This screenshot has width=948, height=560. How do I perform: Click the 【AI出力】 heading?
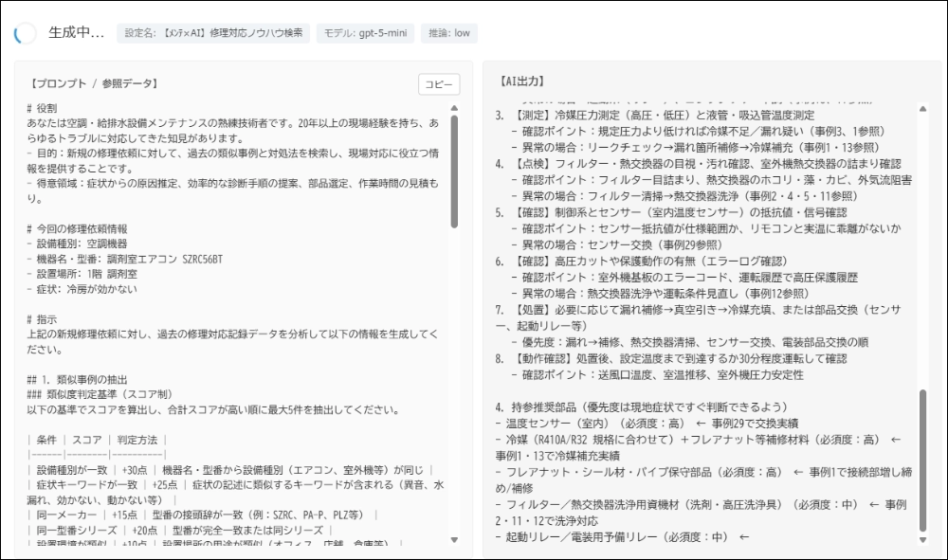pos(522,81)
